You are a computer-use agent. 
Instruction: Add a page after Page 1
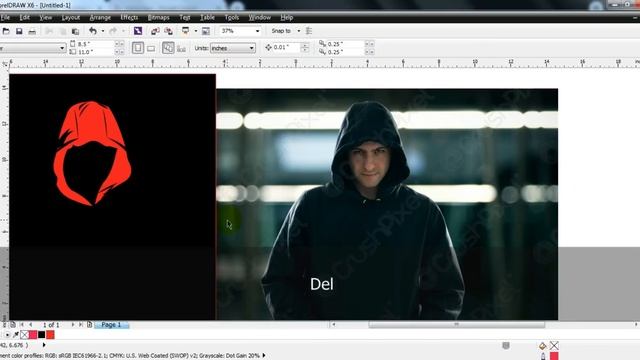point(90,325)
